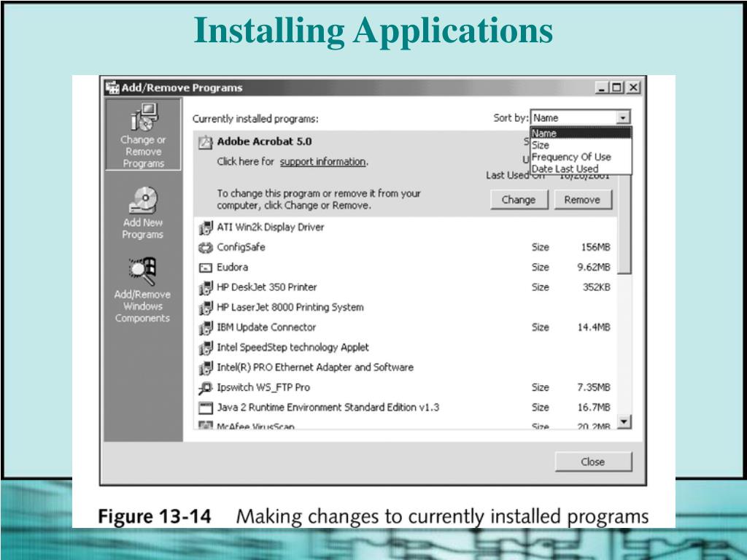Click the Intel SpeedStep technology Applet icon
747x560 pixels.
[x=205, y=348]
